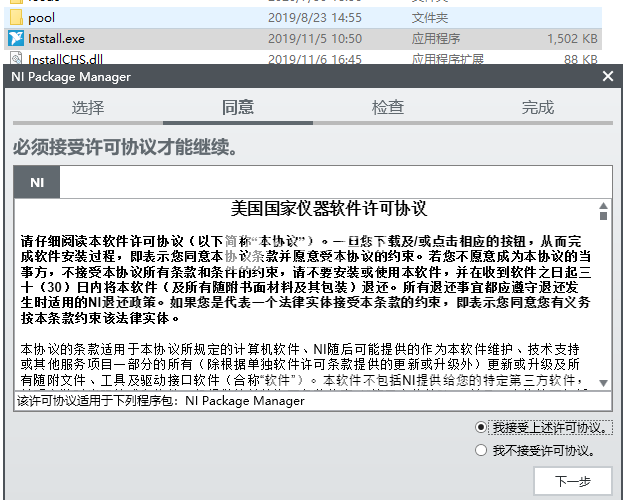The image size is (624, 500).
Task: Select the Install.exe file name
Action: pyautogui.click(x=57, y=39)
